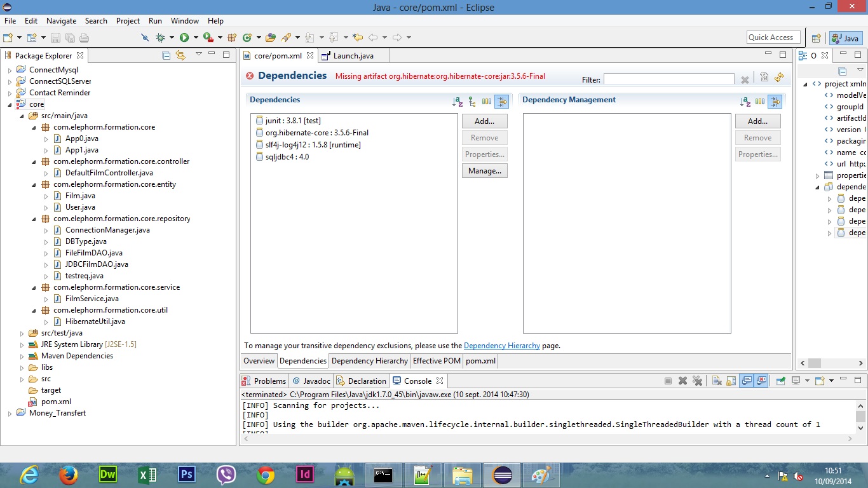Select the junit : 3.8.1 [test] dependency
868x488 pixels.
(x=288, y=121)
